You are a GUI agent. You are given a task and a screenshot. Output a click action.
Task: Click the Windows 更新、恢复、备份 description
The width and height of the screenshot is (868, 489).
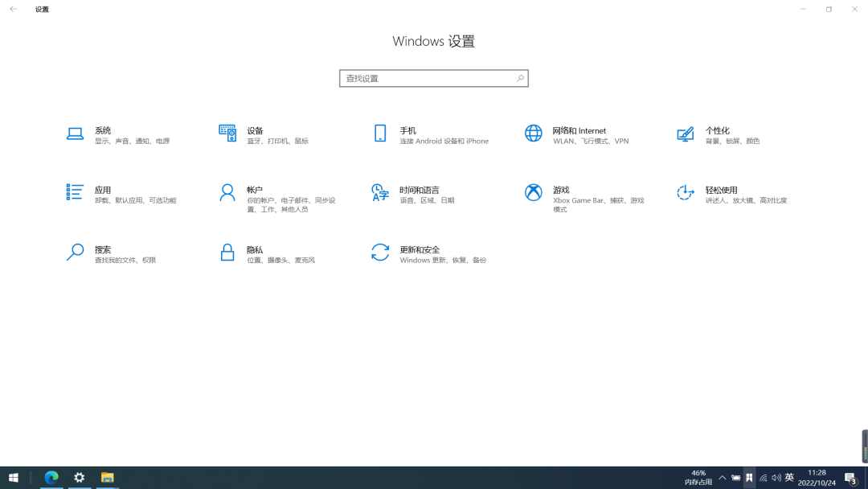tap(444, 261)
